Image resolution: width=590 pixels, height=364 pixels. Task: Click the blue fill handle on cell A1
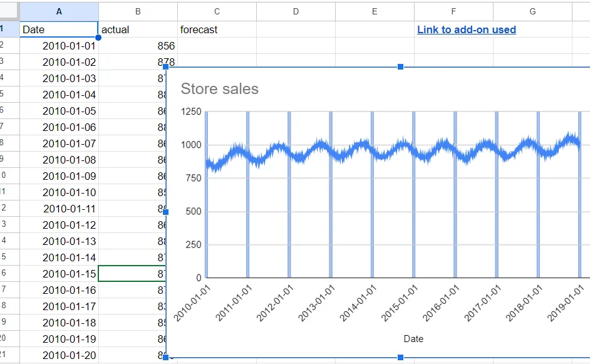[x=98, y=38]
